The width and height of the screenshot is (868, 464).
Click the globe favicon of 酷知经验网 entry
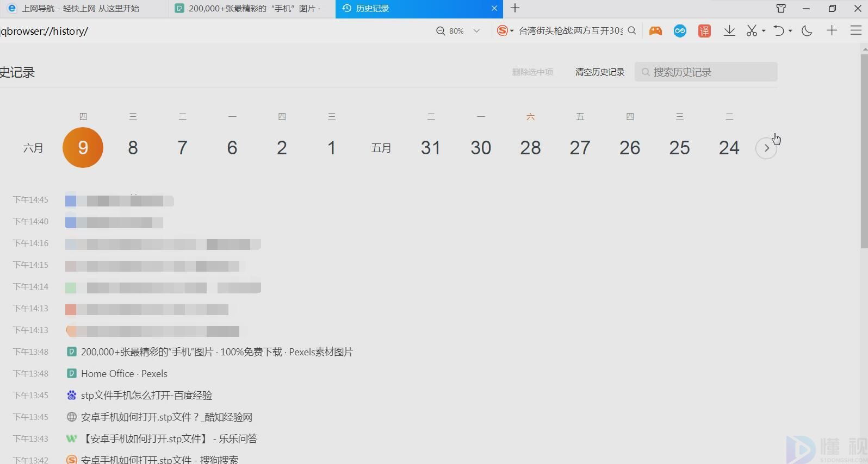coord(71,417)
